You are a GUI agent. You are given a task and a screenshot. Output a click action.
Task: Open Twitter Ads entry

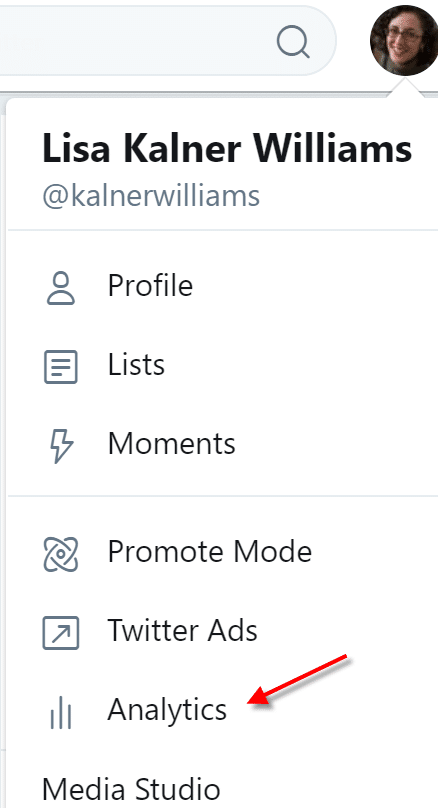pyautogui.click(x=222, y=631)
